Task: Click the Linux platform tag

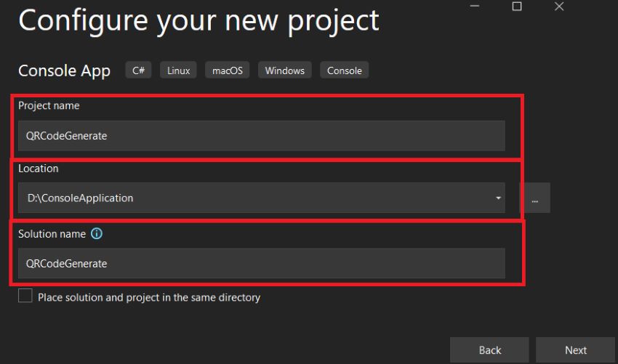Action: coord(178,70)
